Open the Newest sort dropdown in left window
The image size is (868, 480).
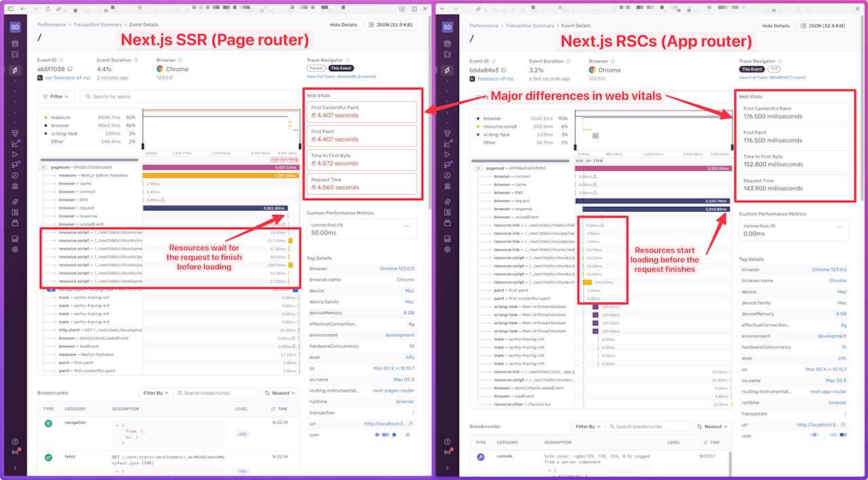279,393
